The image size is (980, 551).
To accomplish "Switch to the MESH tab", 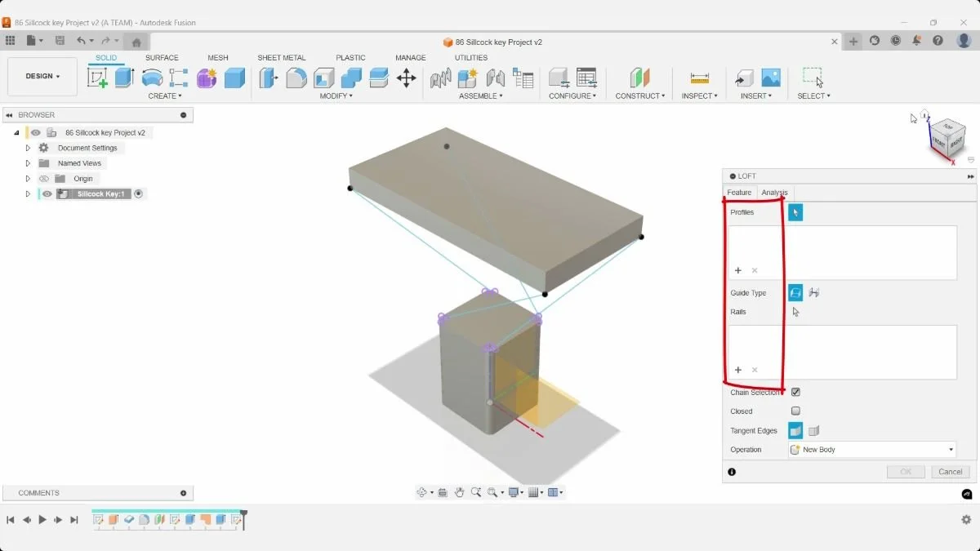I will pyautogui.click(x=217, y=58).
